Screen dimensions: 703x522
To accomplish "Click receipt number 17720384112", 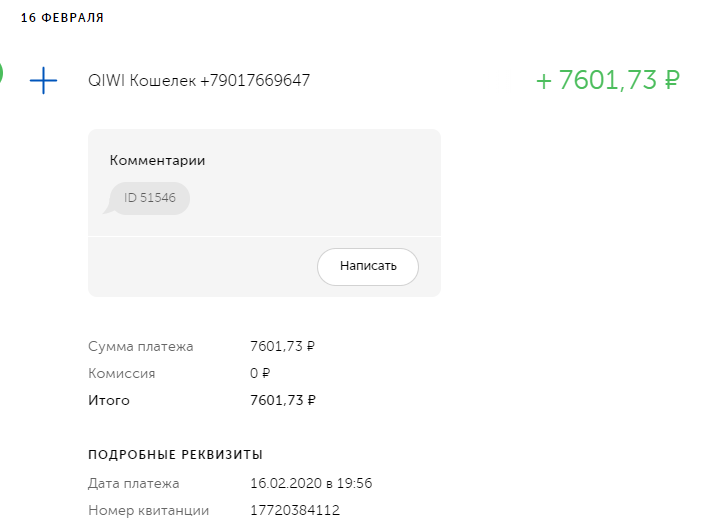I will 295,510.
